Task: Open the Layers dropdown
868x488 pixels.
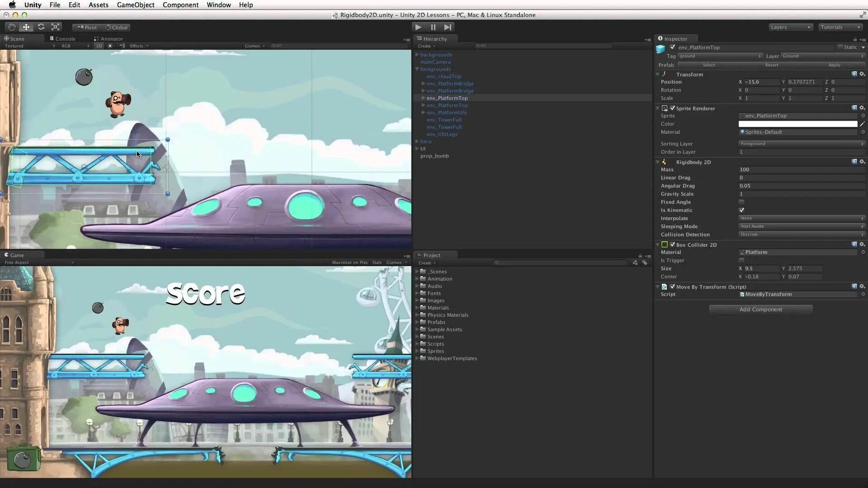Action: [791, 27]
